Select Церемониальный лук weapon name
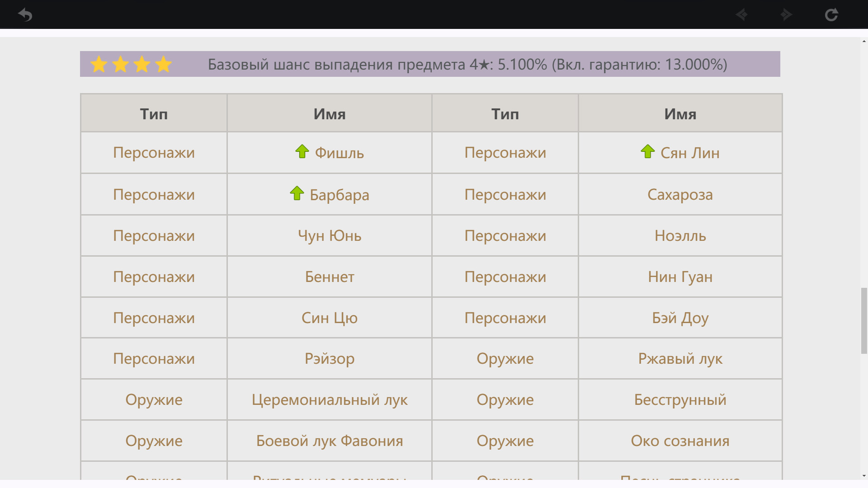This screenshot has width=868, height=488. point(329,400)
